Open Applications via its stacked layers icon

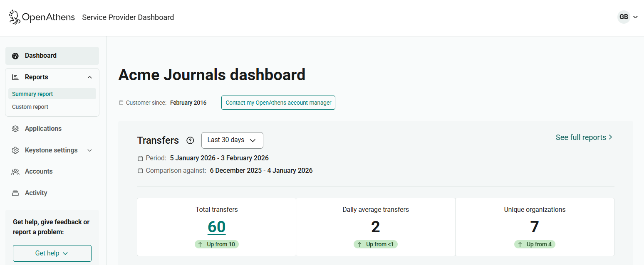point(15,128)
